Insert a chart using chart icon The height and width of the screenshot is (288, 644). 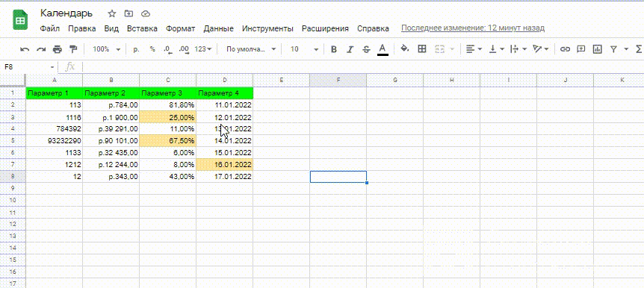(x=597, y=49)
